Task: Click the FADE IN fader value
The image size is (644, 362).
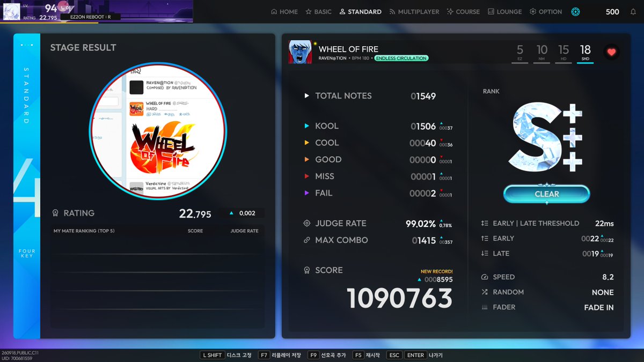Action: tap(599, 307)
